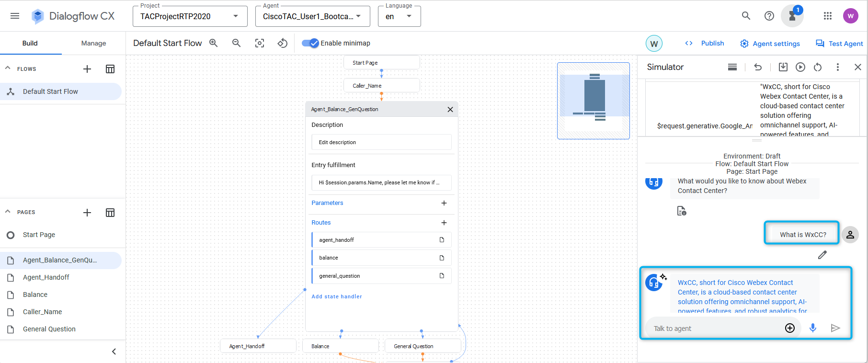Send the message to agent

[835, 328]
